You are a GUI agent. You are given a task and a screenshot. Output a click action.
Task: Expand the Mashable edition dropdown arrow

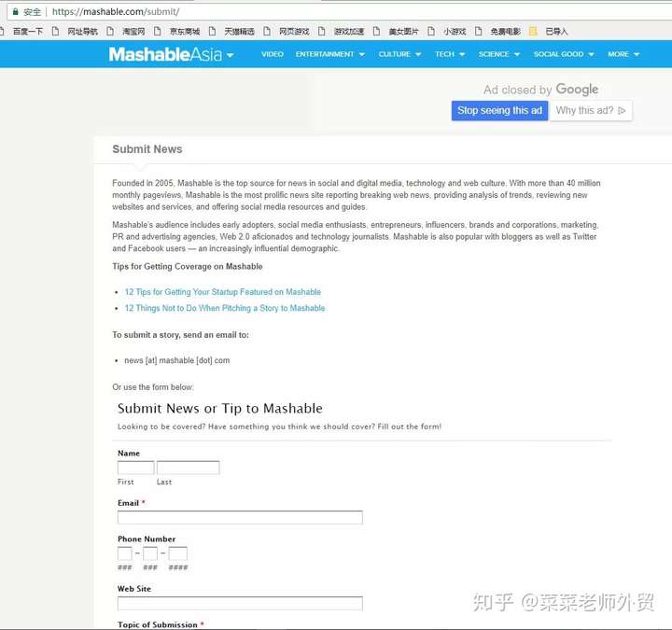231,56
